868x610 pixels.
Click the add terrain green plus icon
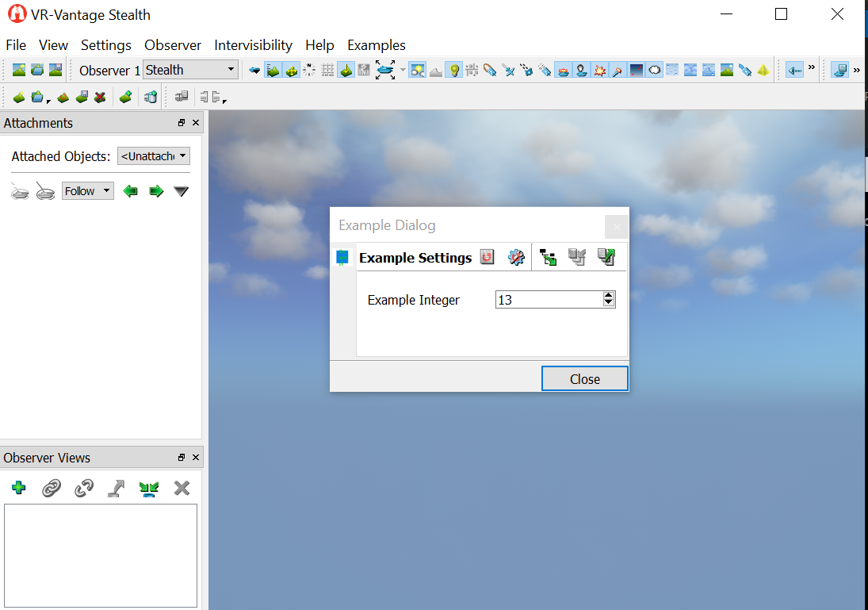pyautogui.click(x=126, y=98)
